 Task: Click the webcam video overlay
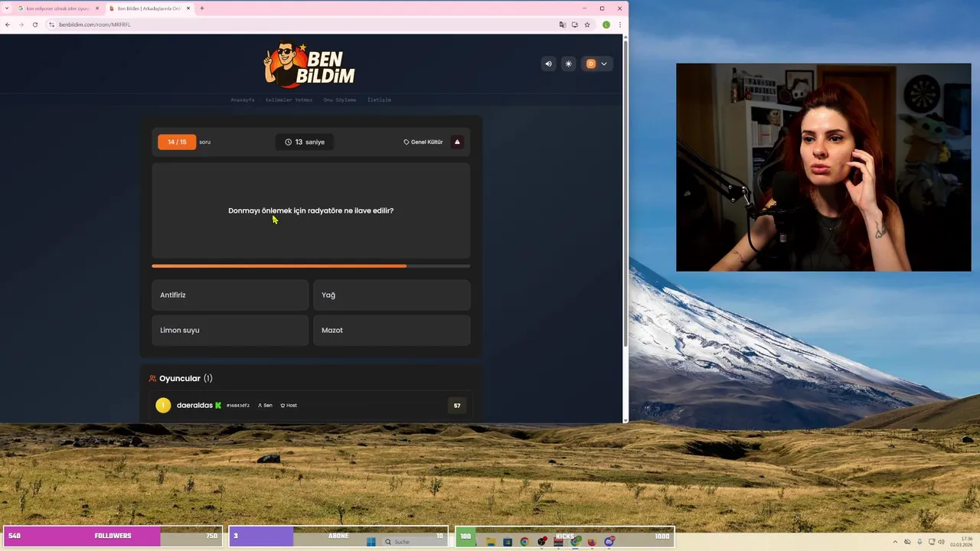tap(823, 167)
